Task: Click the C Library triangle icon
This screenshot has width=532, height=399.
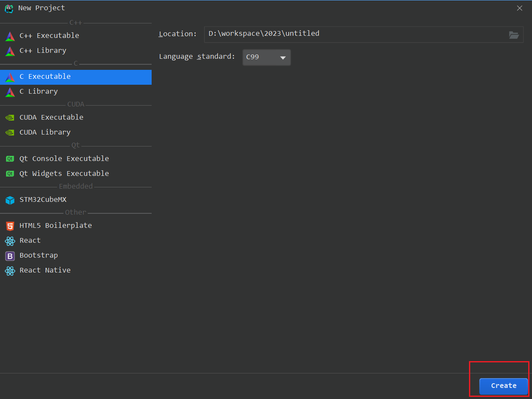Action: (10, 92)
